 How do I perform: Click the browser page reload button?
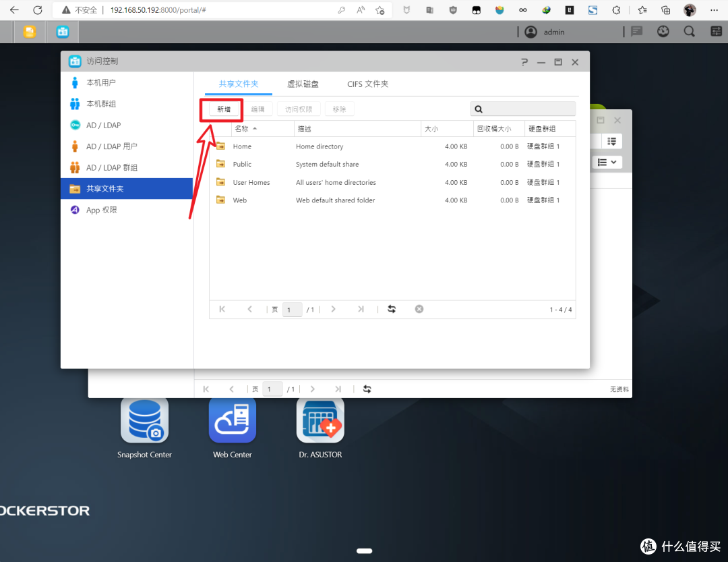(x=38, y=10)
